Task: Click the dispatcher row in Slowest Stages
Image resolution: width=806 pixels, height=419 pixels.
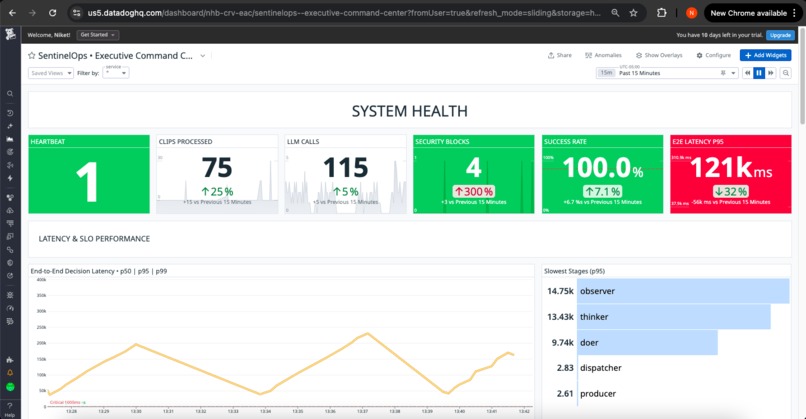Action: (667, 368)
